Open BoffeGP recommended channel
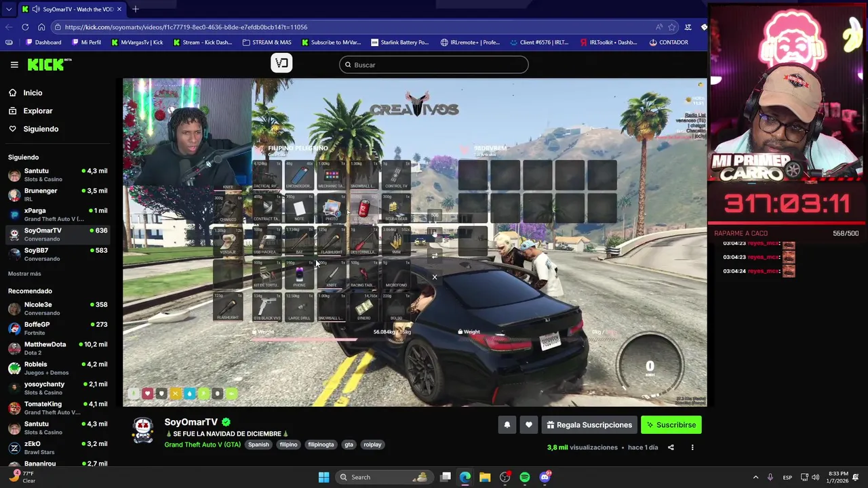Viewport: 868px width, 488px height. pos(58,328)
